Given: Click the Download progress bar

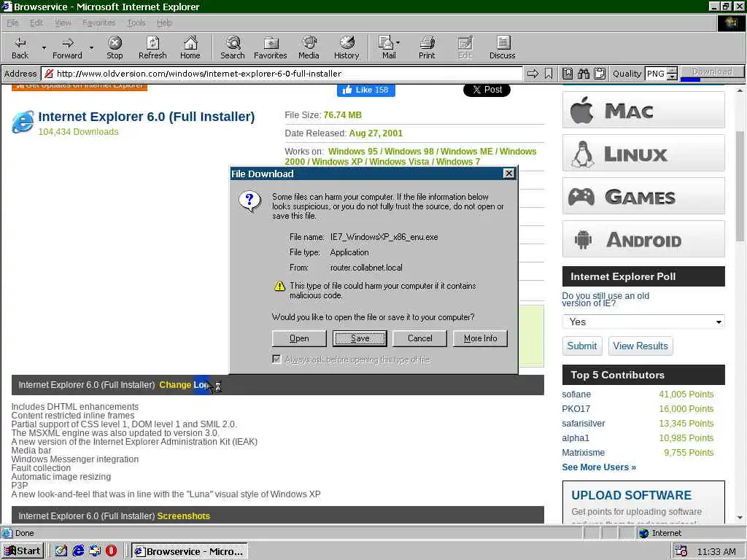Looking at the screenshot, I should [x=712, y=79].
